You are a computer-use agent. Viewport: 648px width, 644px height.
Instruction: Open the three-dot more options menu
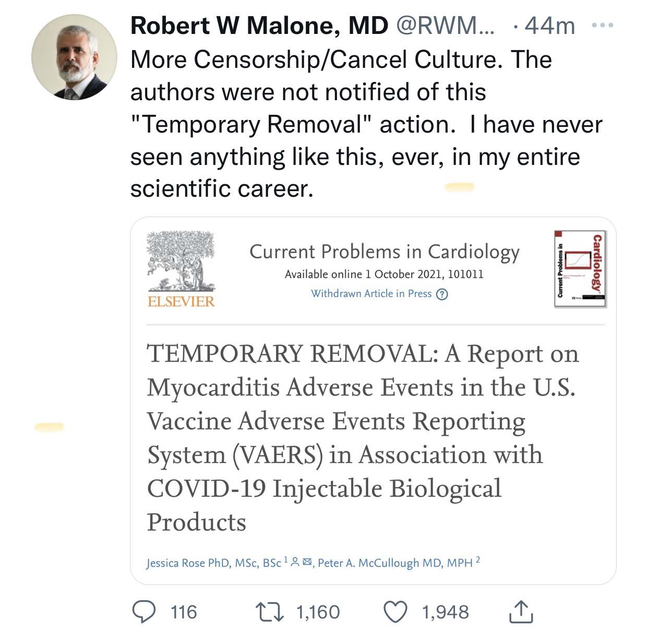click(603, 25)
